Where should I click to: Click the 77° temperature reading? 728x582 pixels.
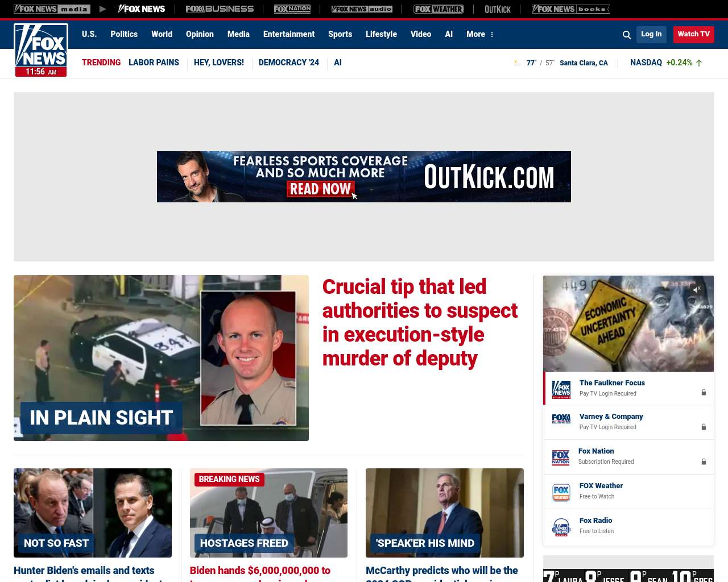click(x=531, y=63)
